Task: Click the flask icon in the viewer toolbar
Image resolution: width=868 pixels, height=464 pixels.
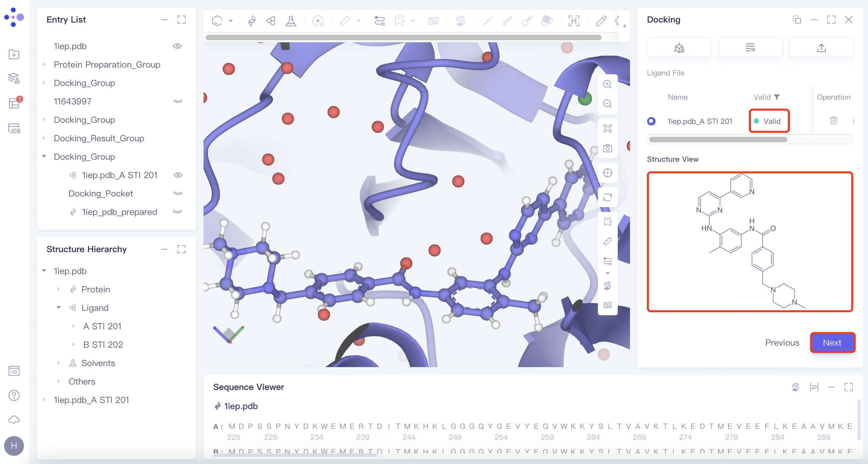Action: [x=291, y=21]
